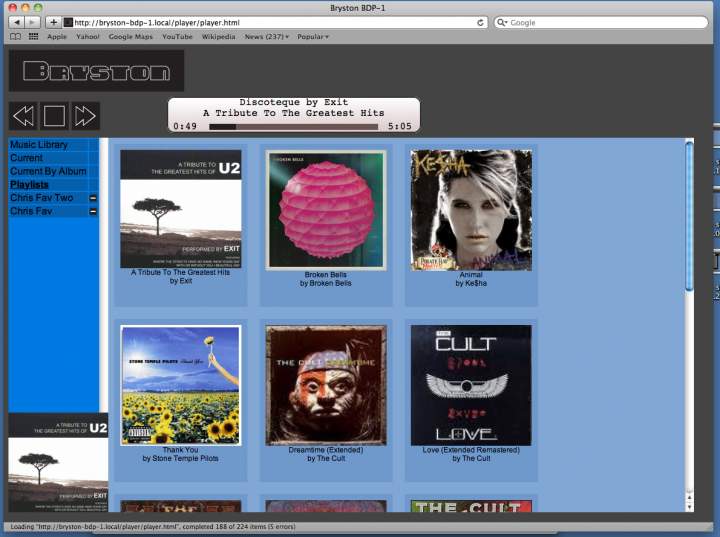Click the album grid vertical scrollbar thumb
Screen dimensions: 720x537
coord(689,216)
